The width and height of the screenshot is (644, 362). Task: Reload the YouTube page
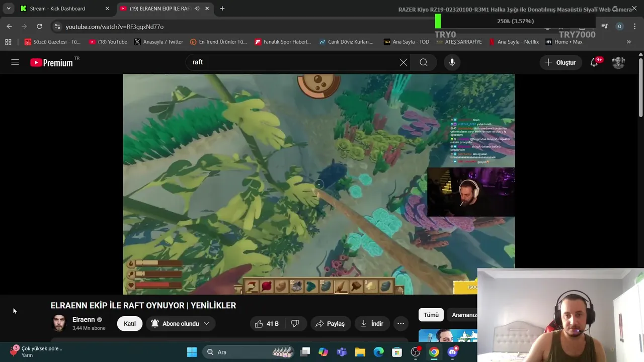[x=39, y=26]
